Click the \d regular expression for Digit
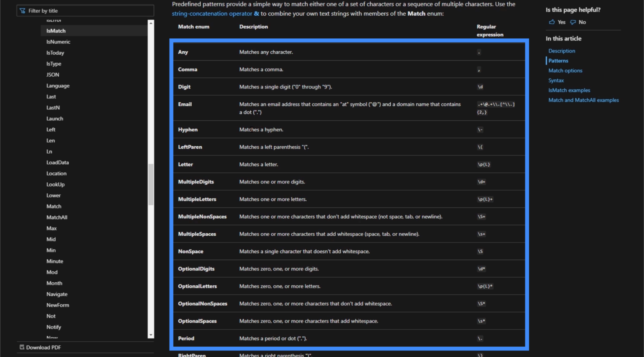 click(480, 87)
